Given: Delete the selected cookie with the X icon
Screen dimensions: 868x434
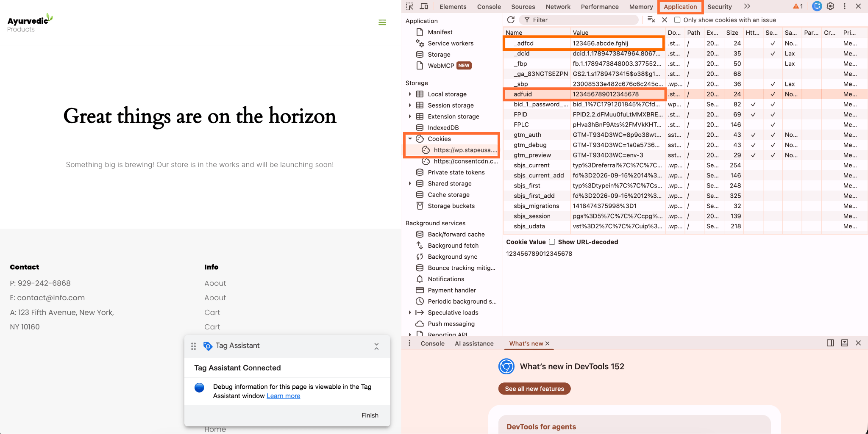Looking at the screenshot, I should coord(665,20).
